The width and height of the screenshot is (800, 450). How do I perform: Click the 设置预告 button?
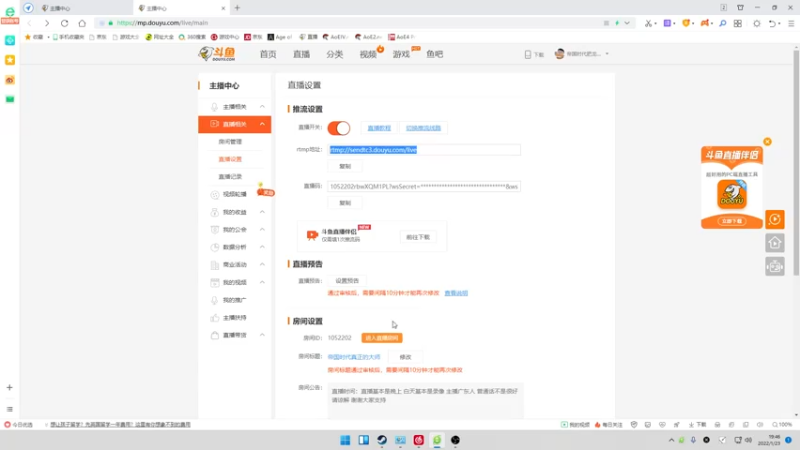click(347, 281)
